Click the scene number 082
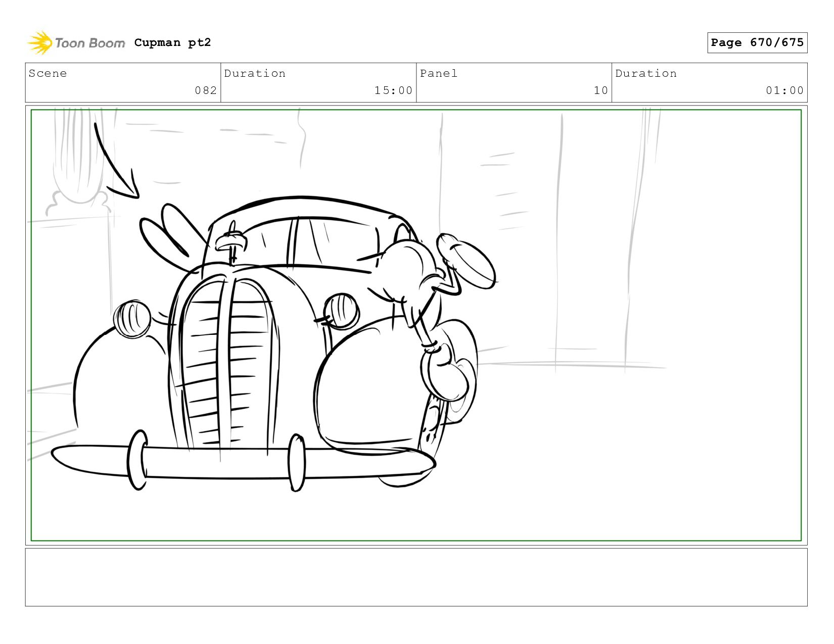Viewport: 834px width, 644px height. [205, 90]
